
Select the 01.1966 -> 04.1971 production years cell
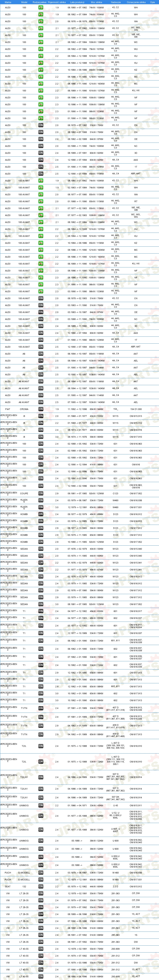[x=77, y=805]
